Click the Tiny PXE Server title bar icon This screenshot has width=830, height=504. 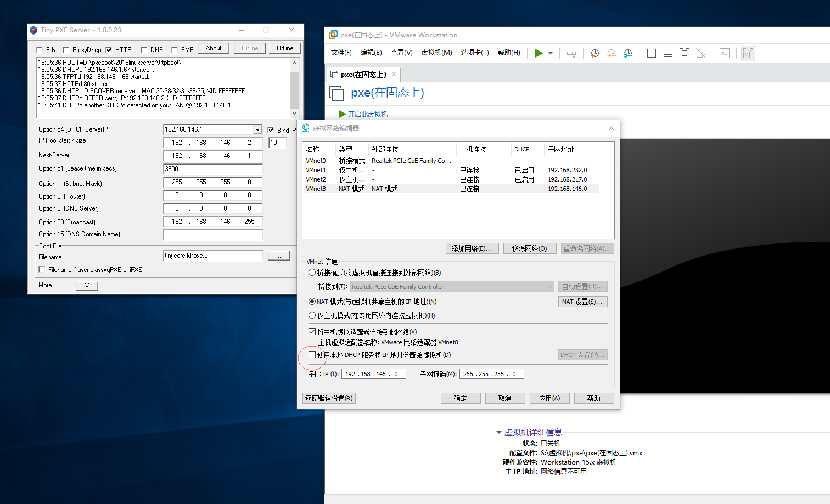pyautogui.click(x=33, y=30)
